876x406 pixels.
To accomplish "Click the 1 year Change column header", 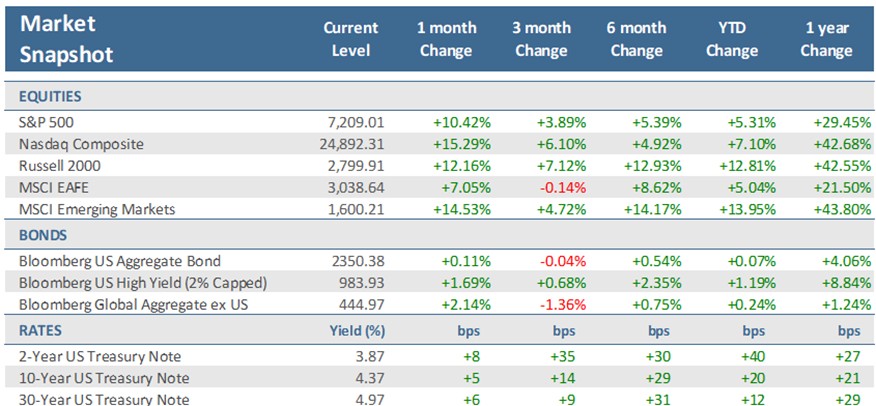I will [826, 39].
